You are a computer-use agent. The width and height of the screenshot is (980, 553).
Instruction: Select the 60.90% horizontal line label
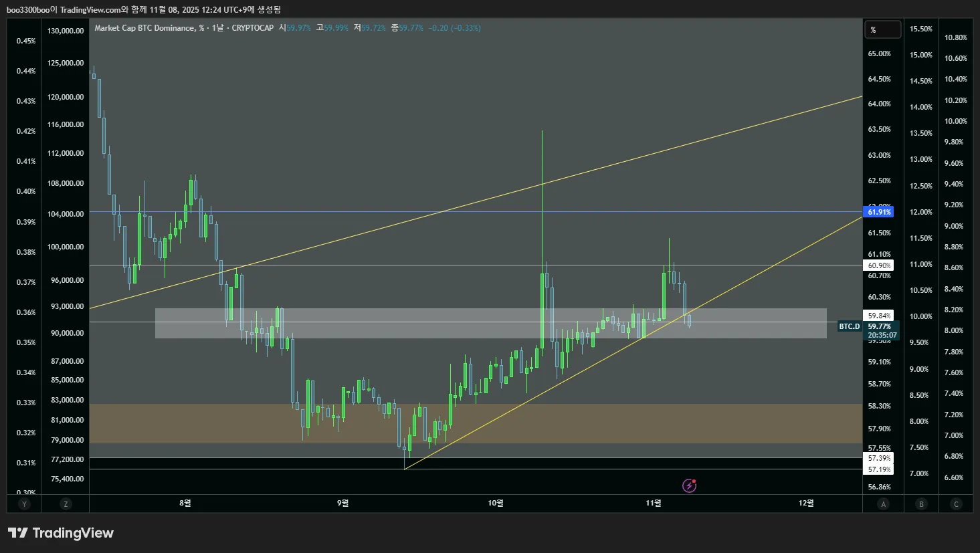tap(879, 265)
